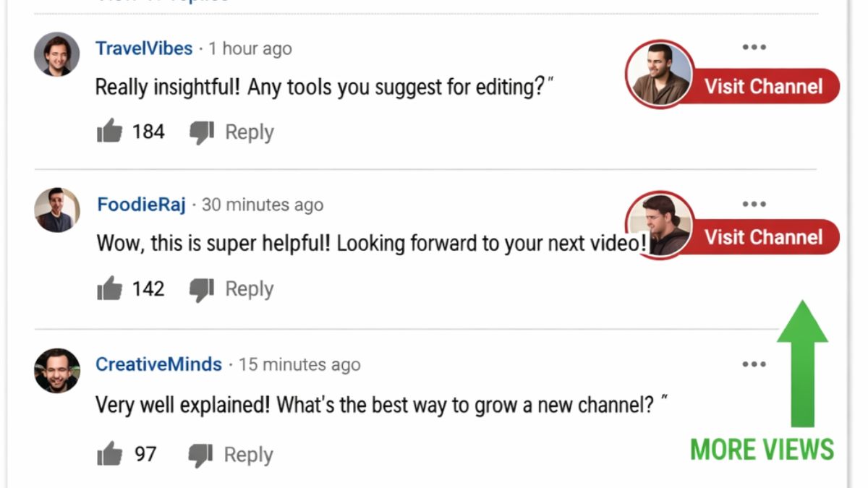Click the top Visit Channel button
This screenshot has width=868, height=488.
[764, 87]
